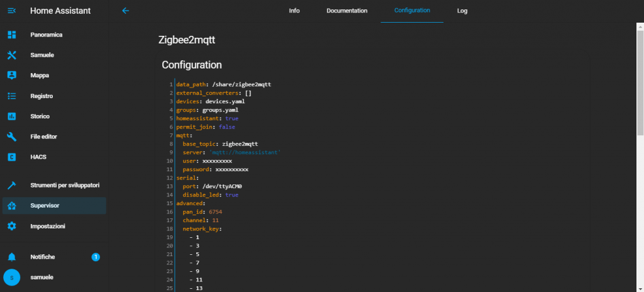Screen dimensions: 644x292
Task: Open the Log tab
Action: tap(462, 11)
